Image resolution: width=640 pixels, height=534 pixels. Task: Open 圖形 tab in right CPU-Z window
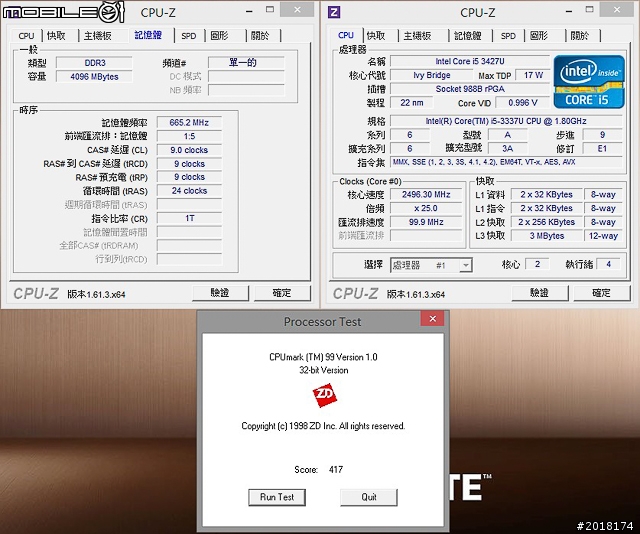click(x=539, y=36)
